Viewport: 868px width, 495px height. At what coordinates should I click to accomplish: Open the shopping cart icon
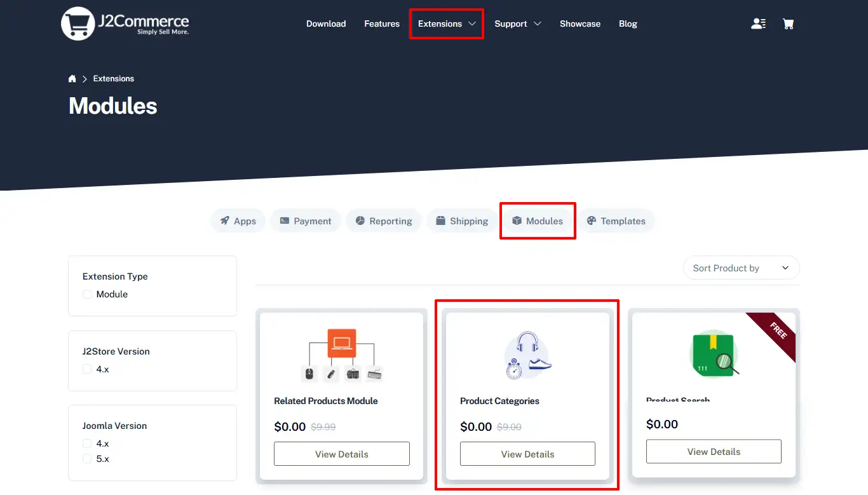click(789, 24)
